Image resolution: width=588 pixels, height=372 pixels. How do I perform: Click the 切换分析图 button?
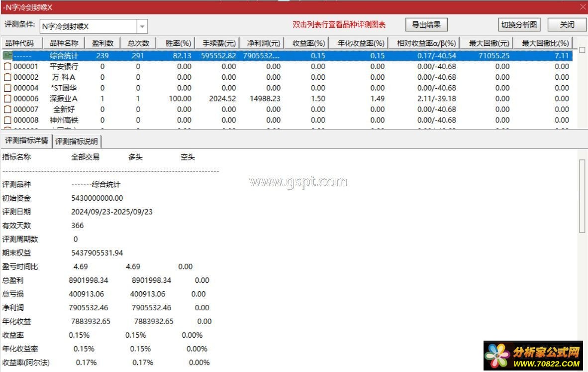click(519, 25)
